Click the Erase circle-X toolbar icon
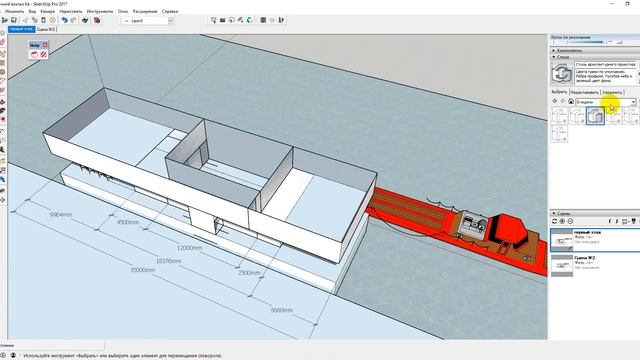The width and height of the screenshot is (640, 360). tap(53, 20)
